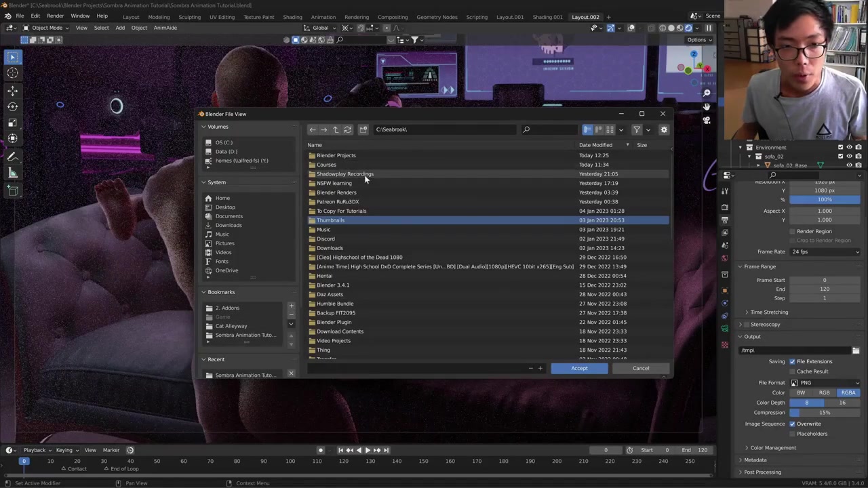Switch file browser to thumbnail display mode
Viewport: 868px width, 488px height.
tap(610, 129)
